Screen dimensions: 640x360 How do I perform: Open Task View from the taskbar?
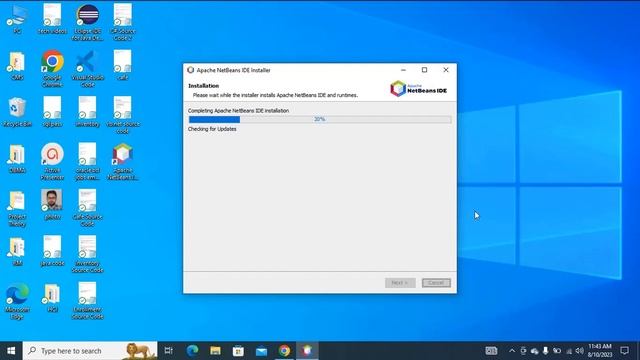tap(169, 351)
